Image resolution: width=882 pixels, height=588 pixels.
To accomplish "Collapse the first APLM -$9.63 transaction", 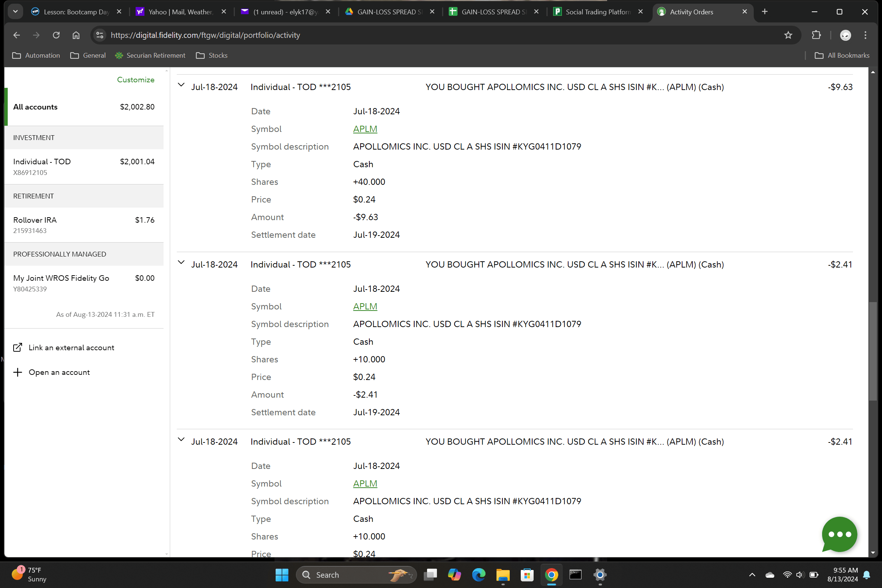I will [x=181, y=85].
